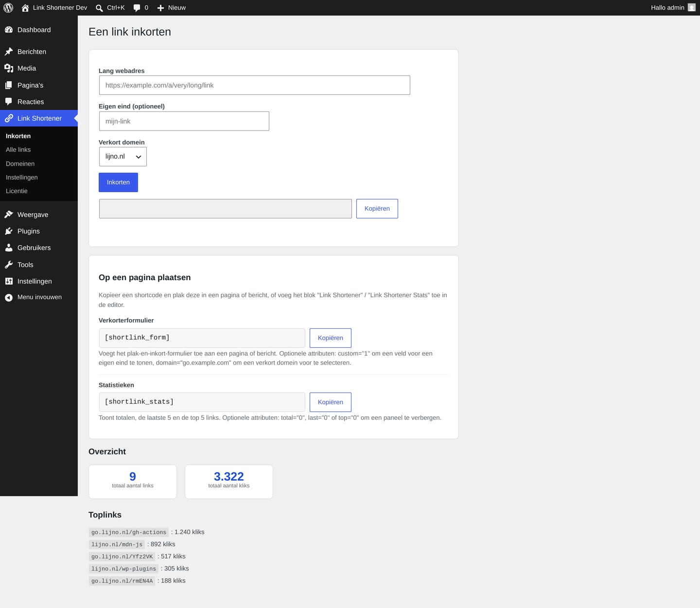Click the 9 totaal aantal links card
The image size is (700, 608).
click(x=133, y=482)
